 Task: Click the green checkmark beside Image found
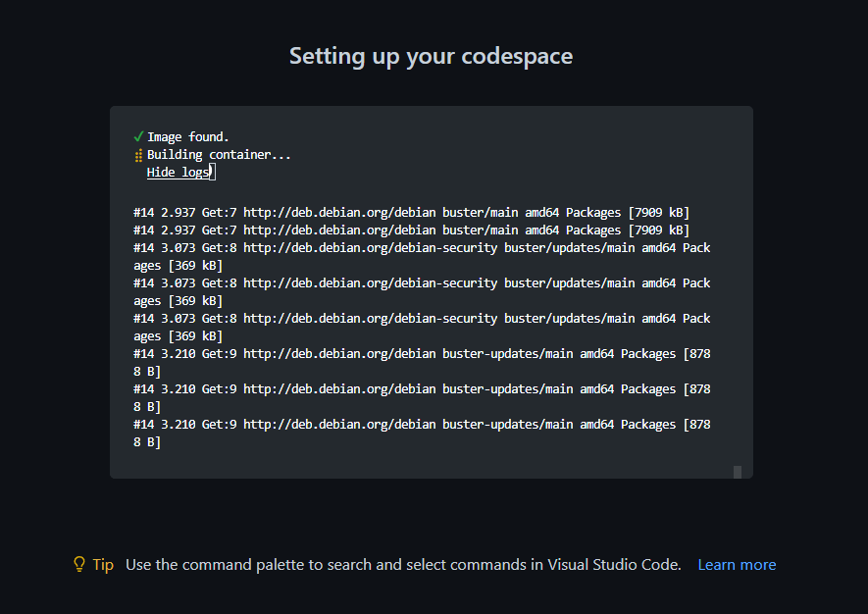138,136
